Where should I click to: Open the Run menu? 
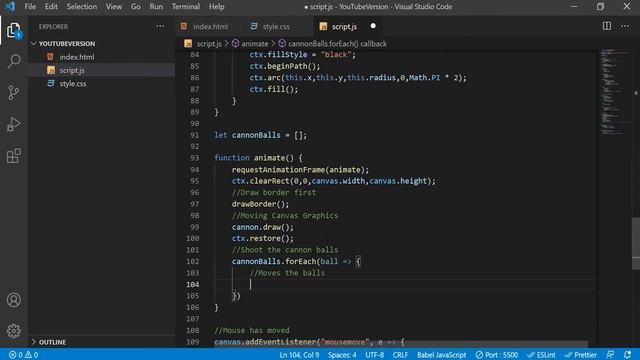click(156, 7)
